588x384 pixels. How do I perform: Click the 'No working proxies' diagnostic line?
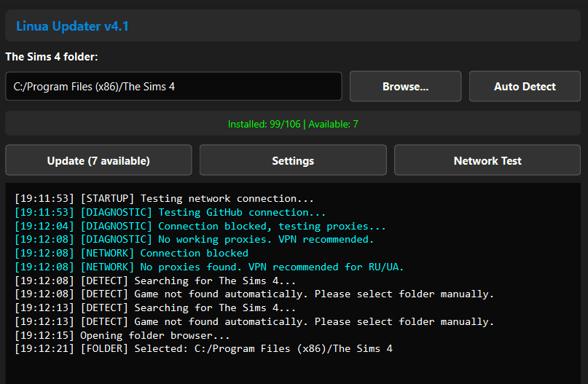coord(194,239)
